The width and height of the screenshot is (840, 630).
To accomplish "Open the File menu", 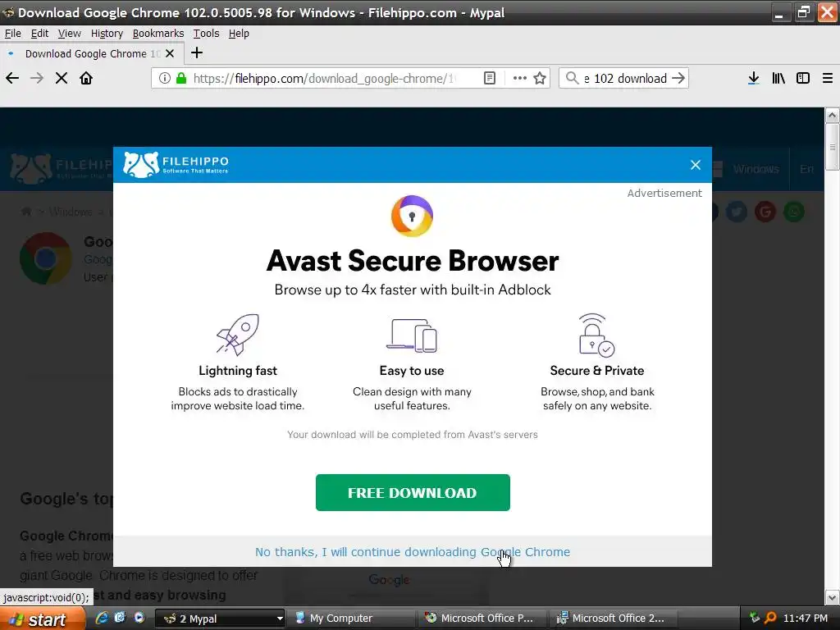I will point(13,33).
